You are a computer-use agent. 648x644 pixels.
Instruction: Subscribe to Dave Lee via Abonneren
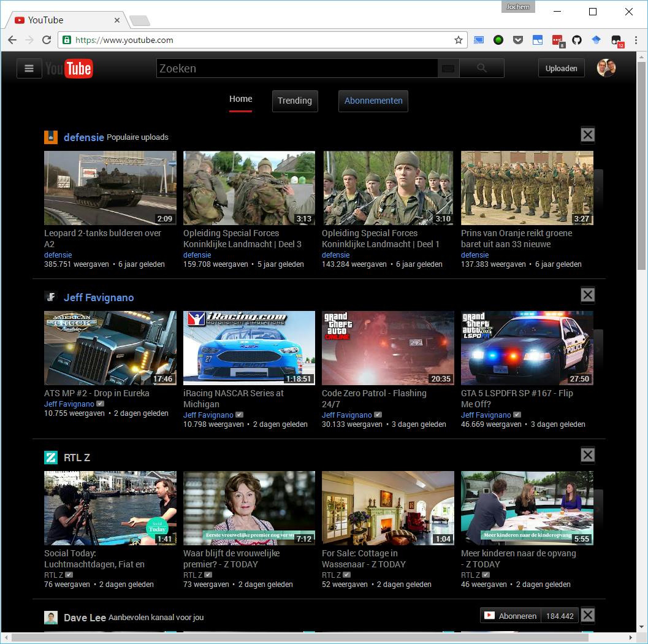point(511,616)
